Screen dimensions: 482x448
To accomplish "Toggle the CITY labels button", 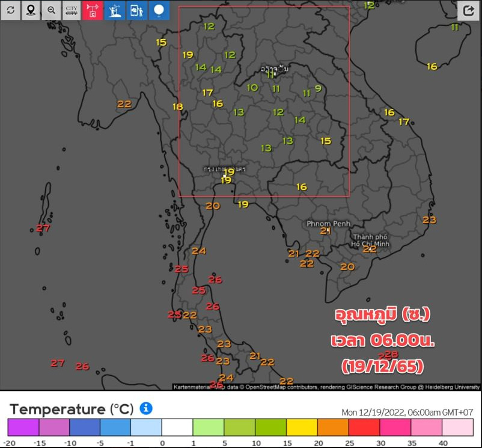I will pos(72,10).
